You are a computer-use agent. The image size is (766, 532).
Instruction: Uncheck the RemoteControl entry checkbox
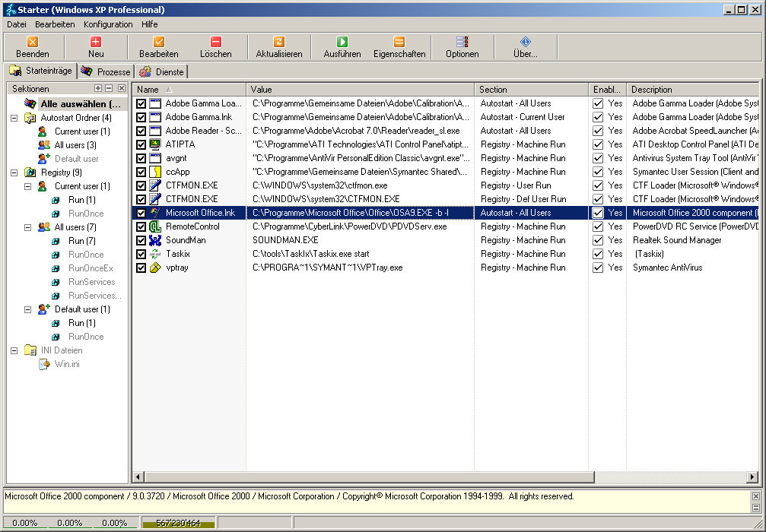(141, 226)
